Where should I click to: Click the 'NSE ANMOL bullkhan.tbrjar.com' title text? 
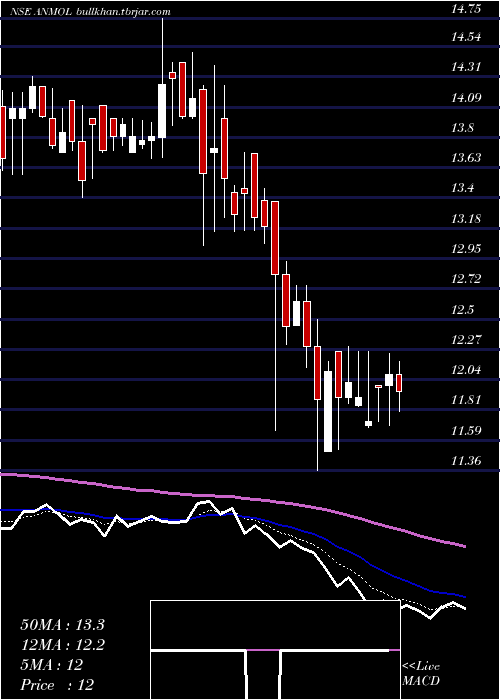pos(91,12)
